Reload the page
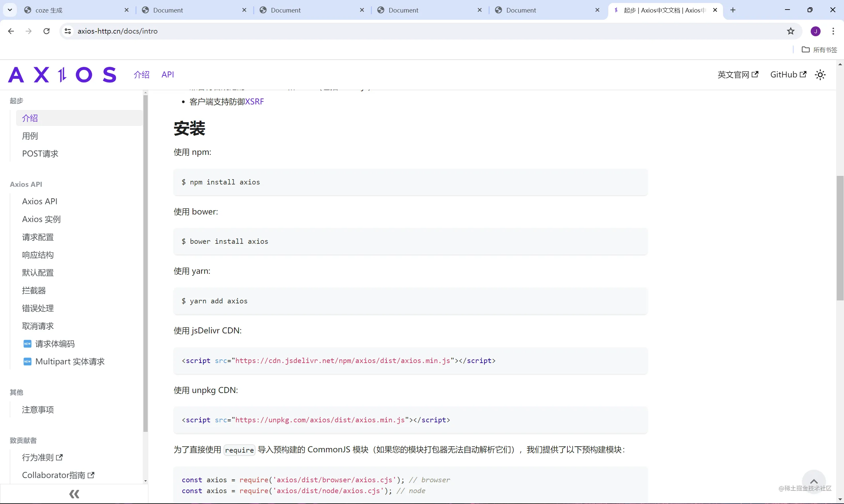This screenshot has width=844, height=504. (x=46, y=31)
